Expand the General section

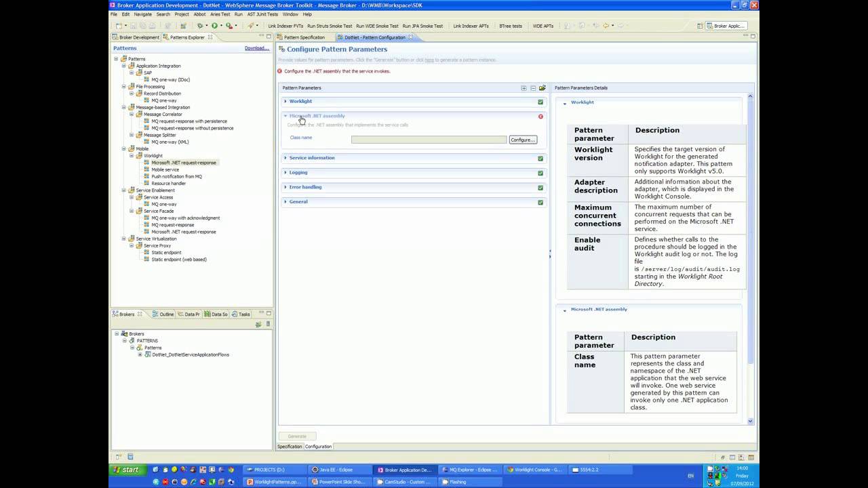click(x=285, y=202)
